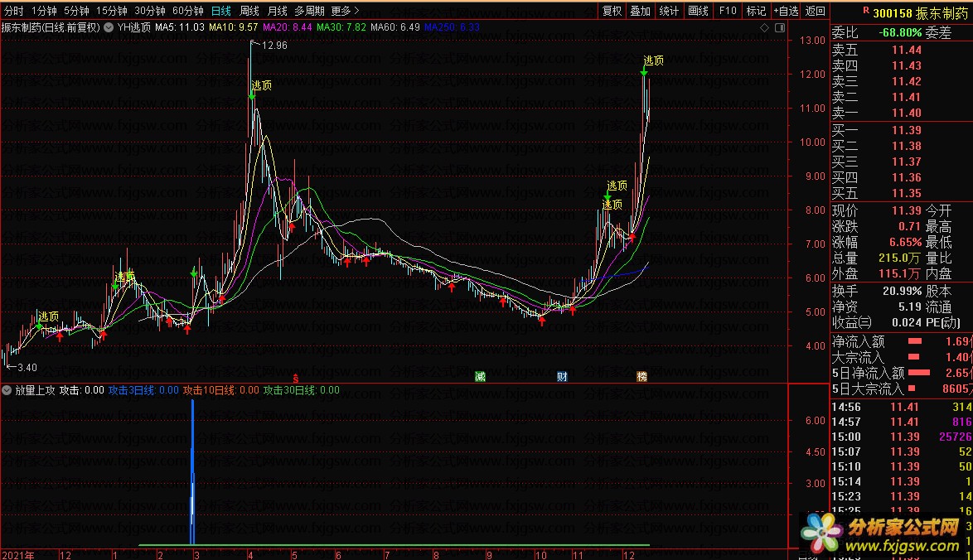This screenshot has width=973, height=560.
Task: Open 放量上攻 sub-chart indicator dropdown
Action: [7, 390]
